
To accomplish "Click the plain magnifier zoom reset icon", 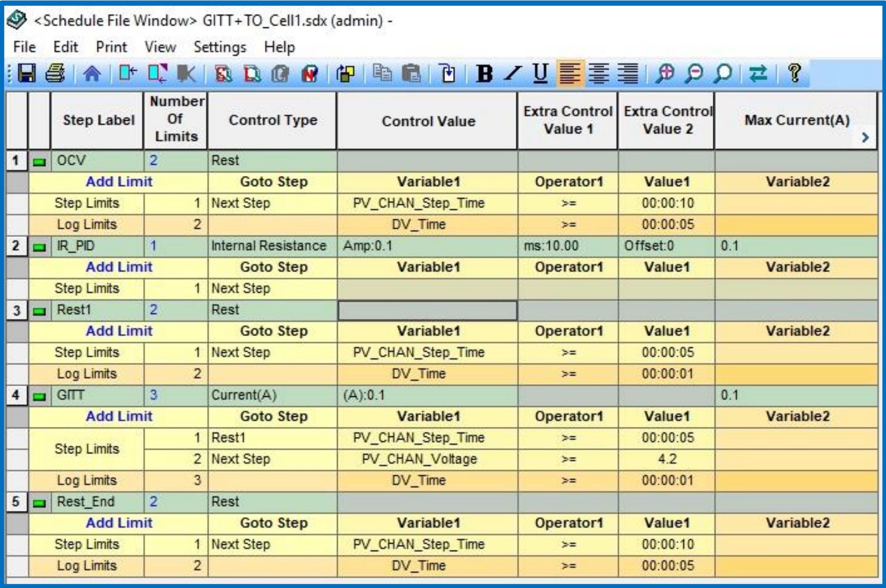I will point(723,73).
